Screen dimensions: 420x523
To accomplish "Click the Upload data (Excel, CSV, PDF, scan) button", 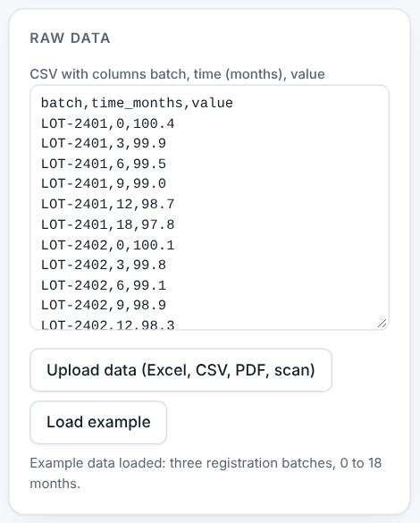I will [x=181, y=370].
